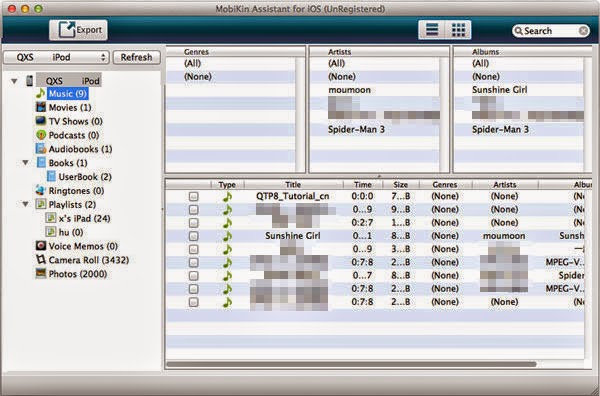Click the Refresh button
The height and width of the screenshot is (396, 600).
pos(137,57)
